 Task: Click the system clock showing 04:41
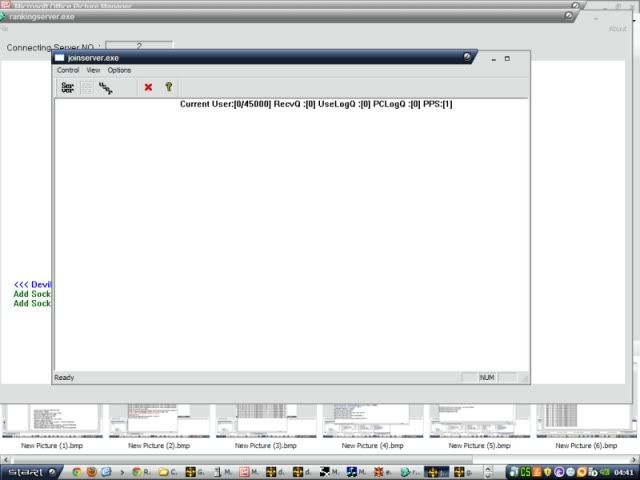click(x=623, y=471)
